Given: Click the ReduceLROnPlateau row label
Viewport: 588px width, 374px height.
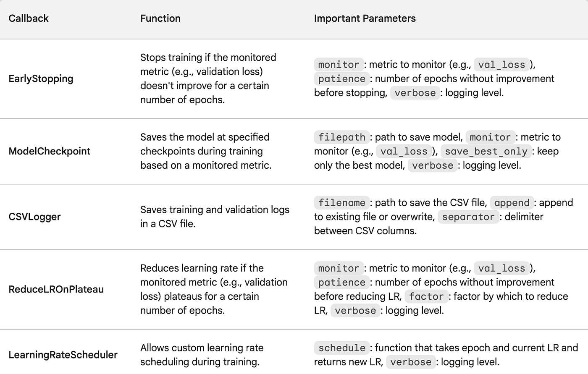Looking at the screenshot, I should [x=56, y=289].
